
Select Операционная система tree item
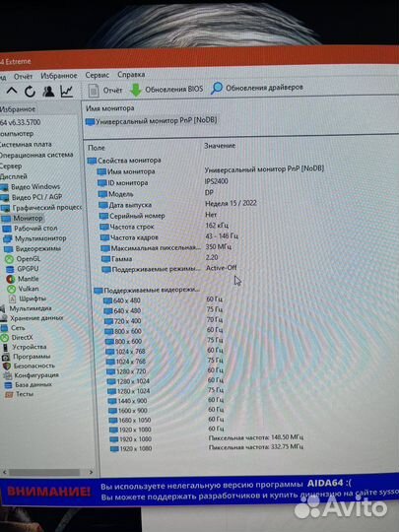(x=36, y=155)
